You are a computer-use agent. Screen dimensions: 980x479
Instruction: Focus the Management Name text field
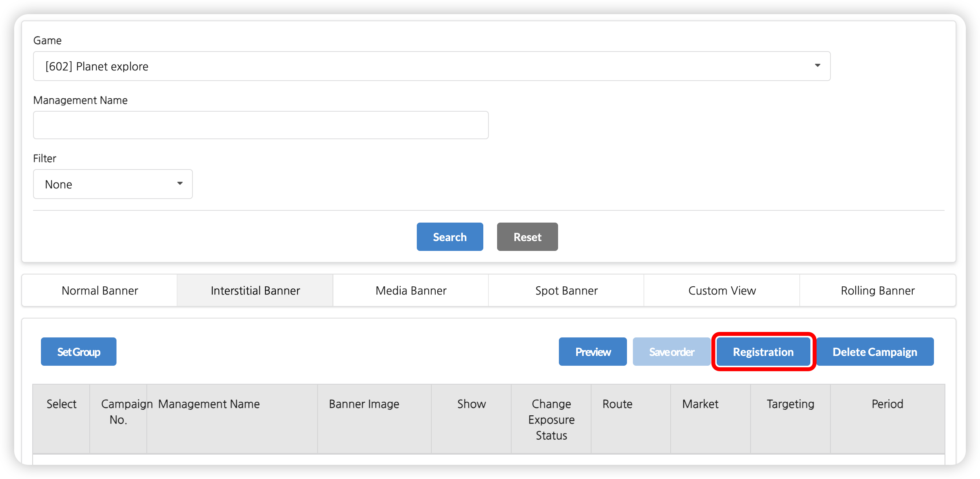[261, 125]
